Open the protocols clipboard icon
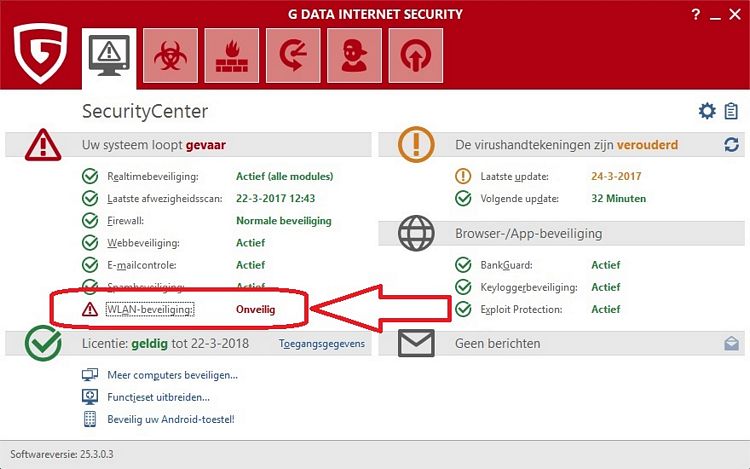The width and height of the screenshot is (750, 469). (x=731, y=111)
